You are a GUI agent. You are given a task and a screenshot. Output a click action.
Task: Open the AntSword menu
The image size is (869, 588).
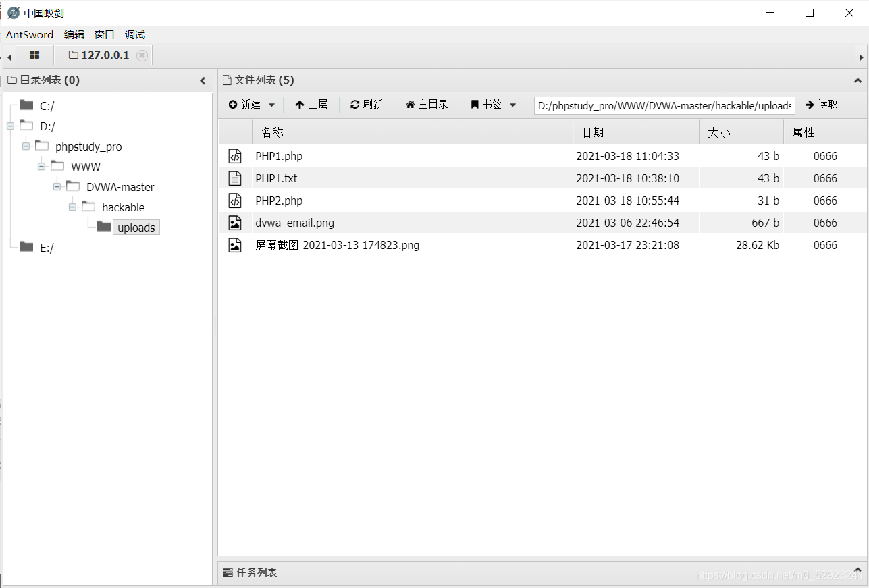click(x=30, y=35)
